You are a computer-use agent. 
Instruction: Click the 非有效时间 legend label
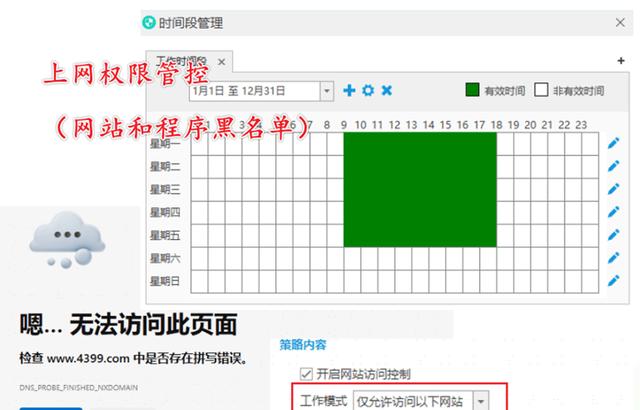578,91
